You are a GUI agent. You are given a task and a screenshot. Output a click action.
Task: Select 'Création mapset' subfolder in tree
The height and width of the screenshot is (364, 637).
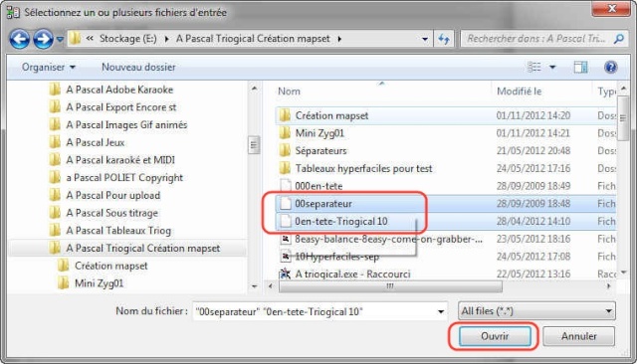coord(110,266)
